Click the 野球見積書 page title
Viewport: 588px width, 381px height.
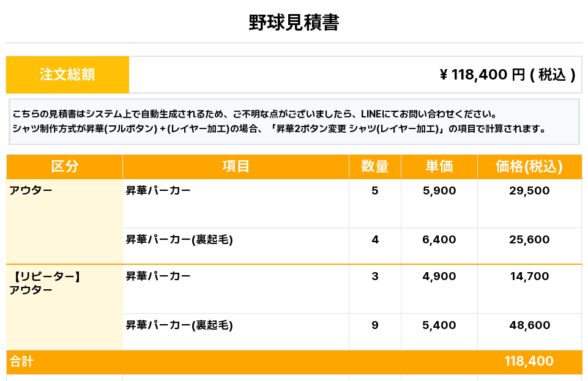(294, 23)
